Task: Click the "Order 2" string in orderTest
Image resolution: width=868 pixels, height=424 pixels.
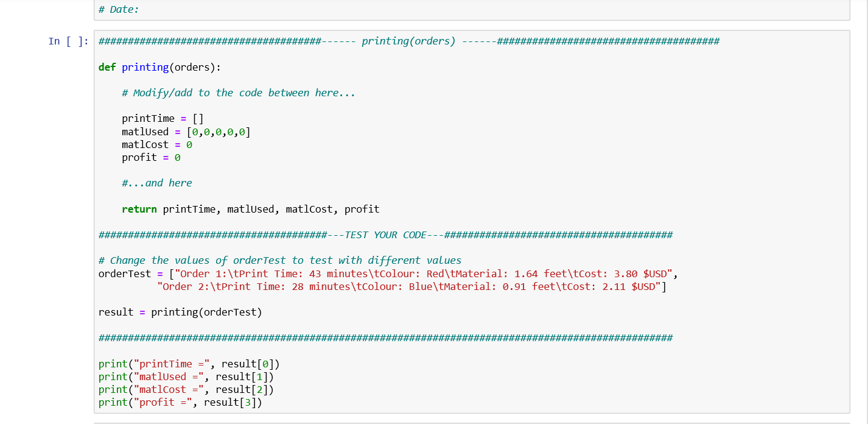Action: coord(408,287)
